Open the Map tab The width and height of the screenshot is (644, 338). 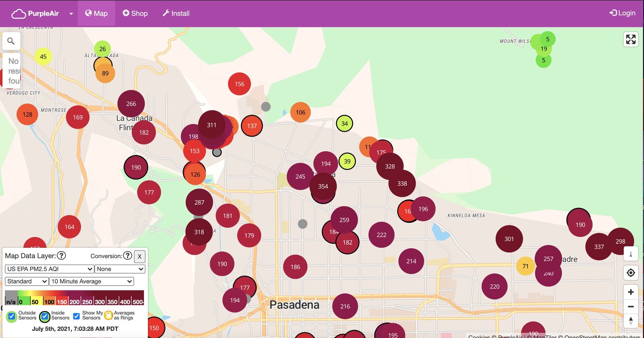pyautogui.click(x=96, y=13)
